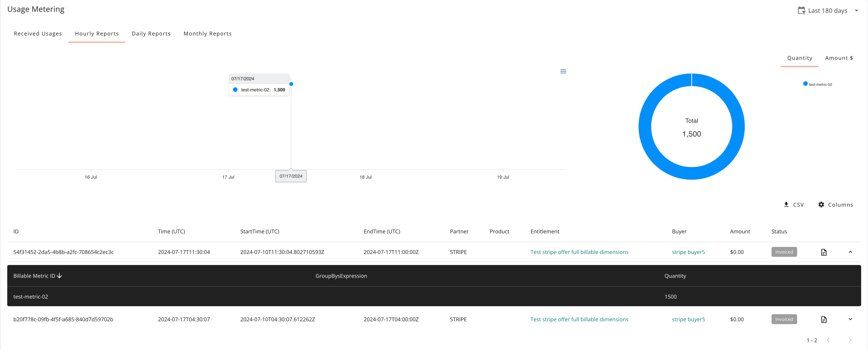Go to the previous page of results

828,340
